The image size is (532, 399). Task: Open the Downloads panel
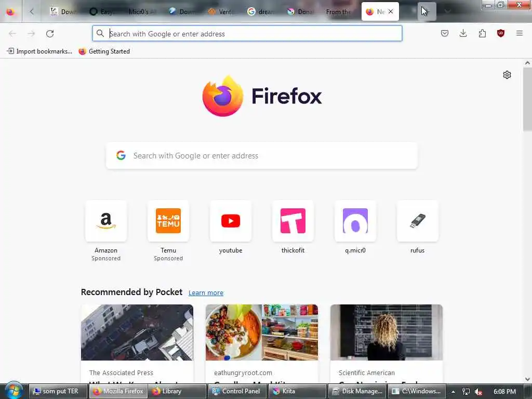pos(463,33)
